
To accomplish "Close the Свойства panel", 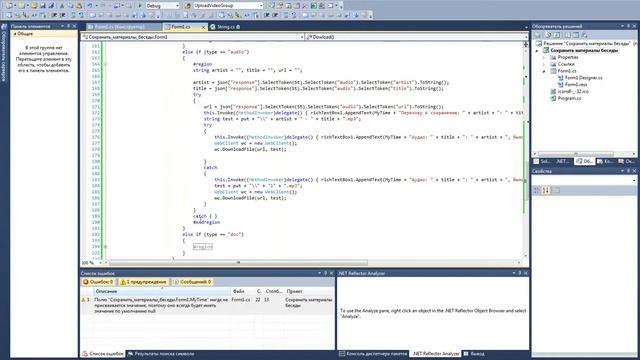I will (x=634, y=171).
